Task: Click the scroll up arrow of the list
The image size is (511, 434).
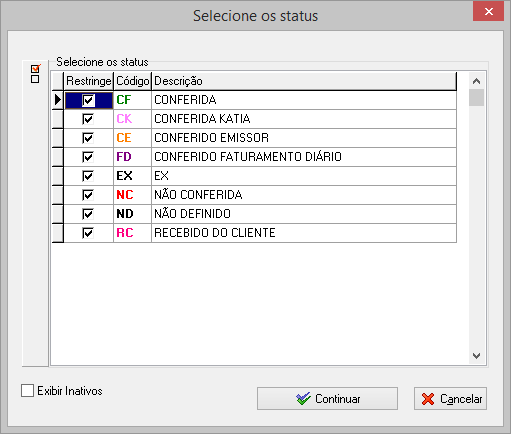Action: point(476,81)
